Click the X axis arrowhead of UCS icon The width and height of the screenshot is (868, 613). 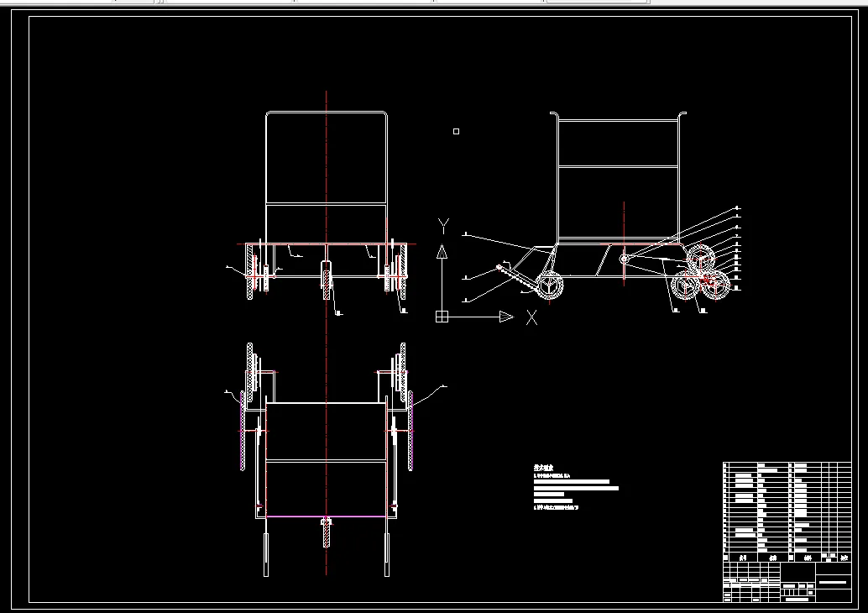506,317
